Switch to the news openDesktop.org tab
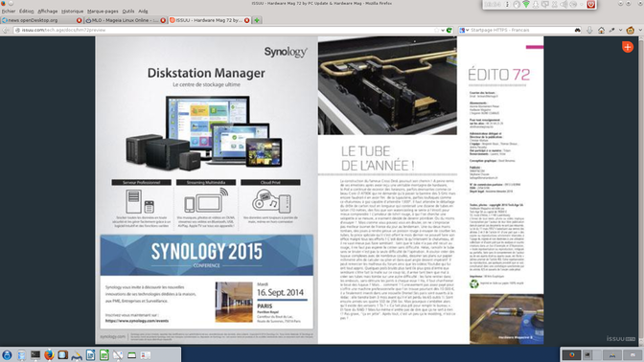Screen dimensions: 644x362 pyautogui.click(x=41, y=20)
